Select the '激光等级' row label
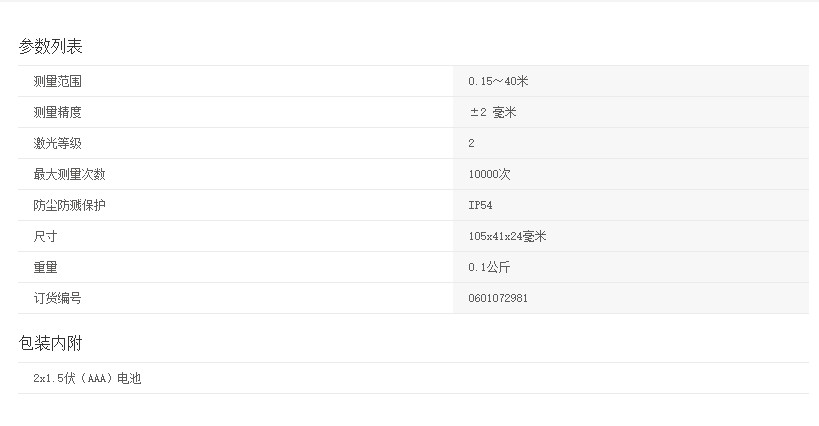819x426 pixels. point(57,143)
